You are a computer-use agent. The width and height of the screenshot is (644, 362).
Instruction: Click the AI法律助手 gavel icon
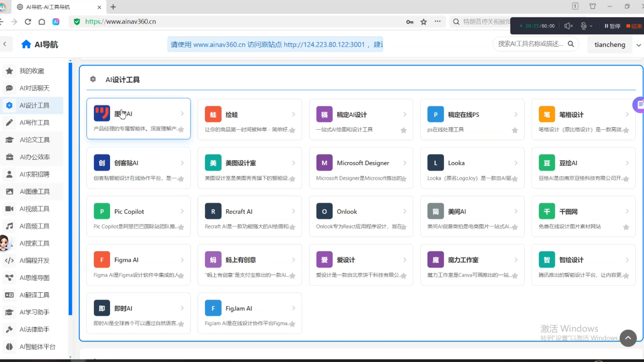click(10, 329)
